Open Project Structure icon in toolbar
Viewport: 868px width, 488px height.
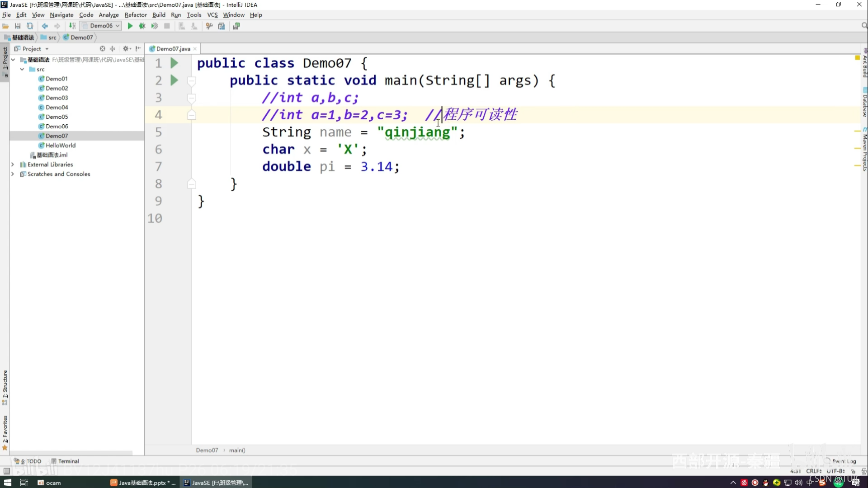[222, 26]
